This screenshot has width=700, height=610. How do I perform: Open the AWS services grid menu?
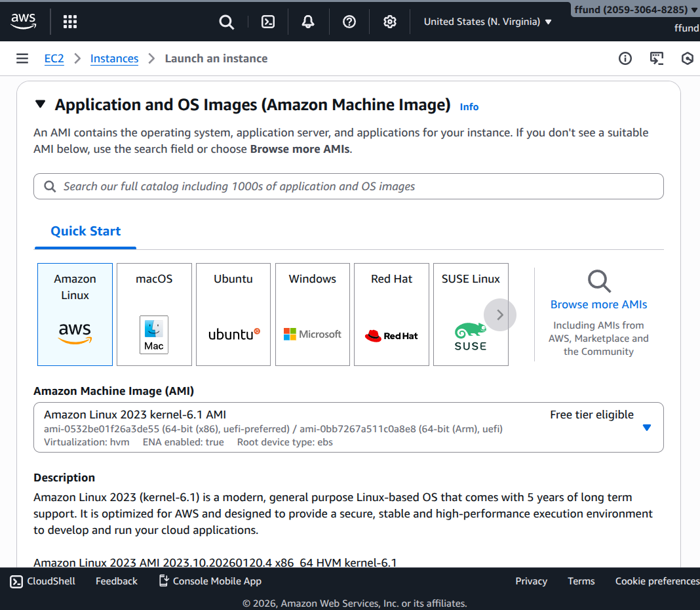click(x=70, y=22)
